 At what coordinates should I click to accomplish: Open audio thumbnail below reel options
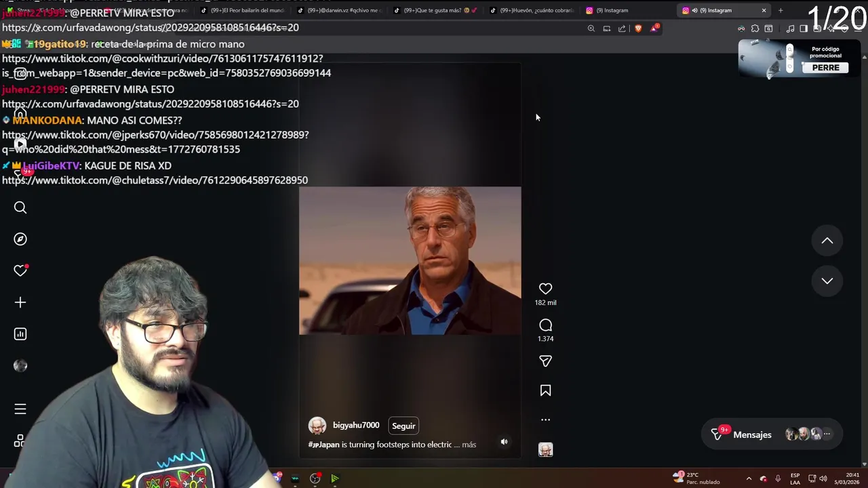(545, 449)
